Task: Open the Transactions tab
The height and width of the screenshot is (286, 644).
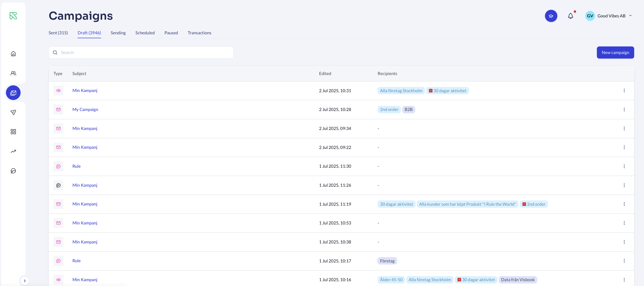Action: point(199,33)
